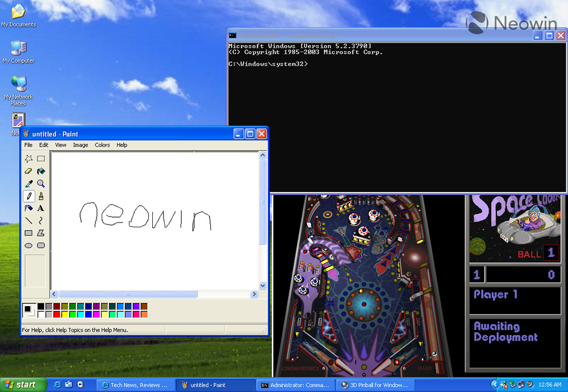Click the canvas horizontal scrollbar right arrow
568x392 pixels.
point(255,294)
